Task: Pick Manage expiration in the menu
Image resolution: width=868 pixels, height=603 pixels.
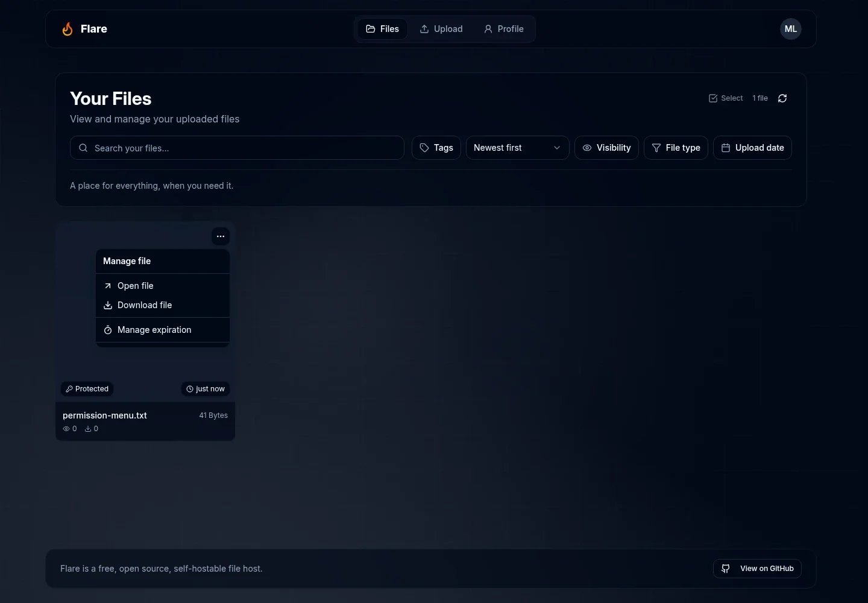Action: pyautogui.click(x=163, y=330)
